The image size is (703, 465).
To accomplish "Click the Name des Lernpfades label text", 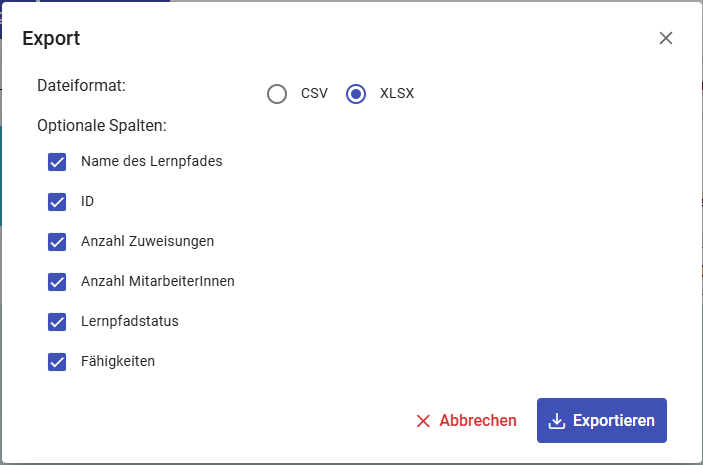I will (x=151, y=161).
